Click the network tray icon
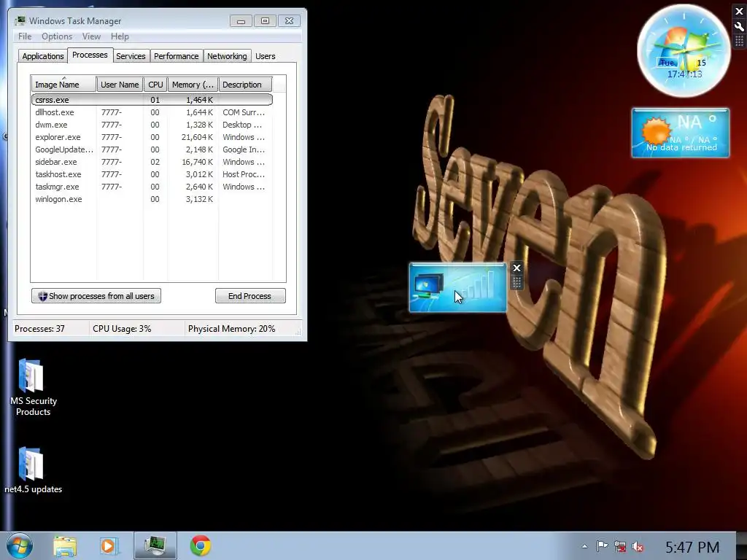This screenshot has width=747, height=560. (620, 547)
